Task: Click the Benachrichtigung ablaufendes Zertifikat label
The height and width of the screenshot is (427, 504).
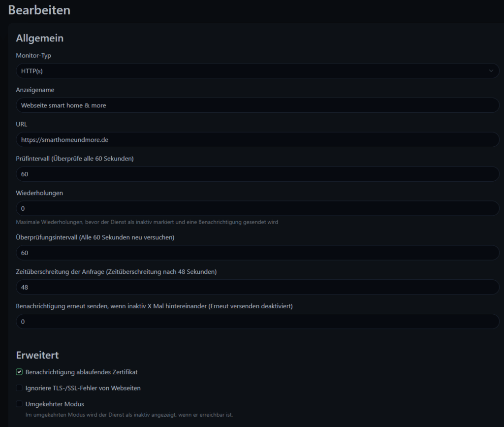Action: click(x=81, y=372)
